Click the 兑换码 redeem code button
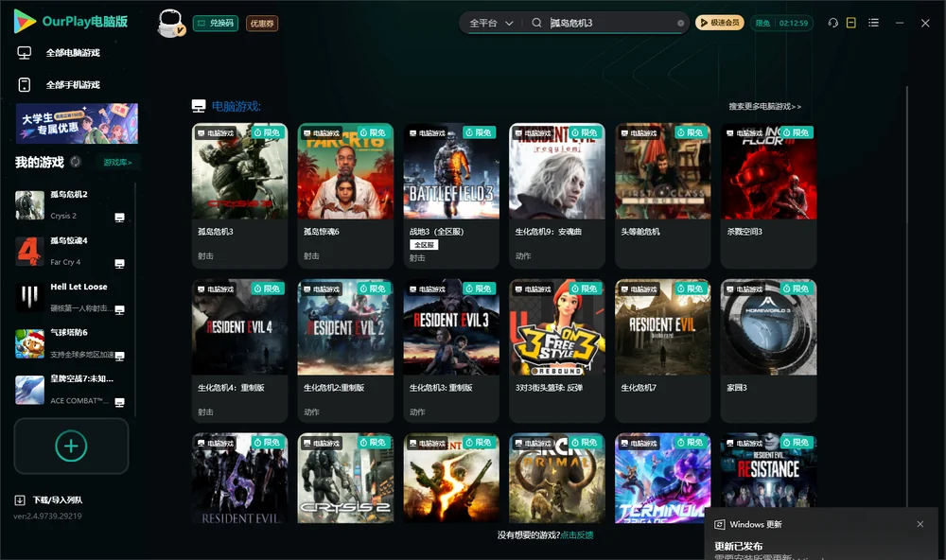This screenshot has height=560, width=946. [x=216, y=23]
